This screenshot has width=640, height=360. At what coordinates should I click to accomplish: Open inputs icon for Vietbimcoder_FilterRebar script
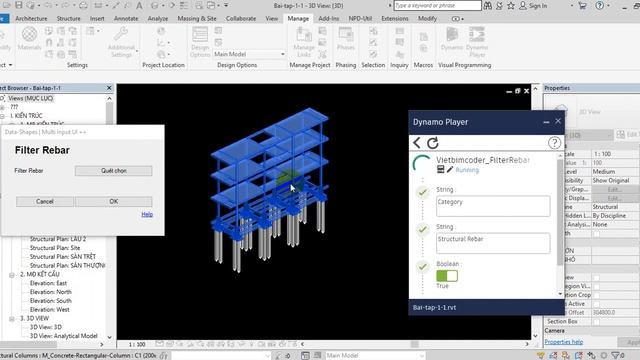coord(440,169)
